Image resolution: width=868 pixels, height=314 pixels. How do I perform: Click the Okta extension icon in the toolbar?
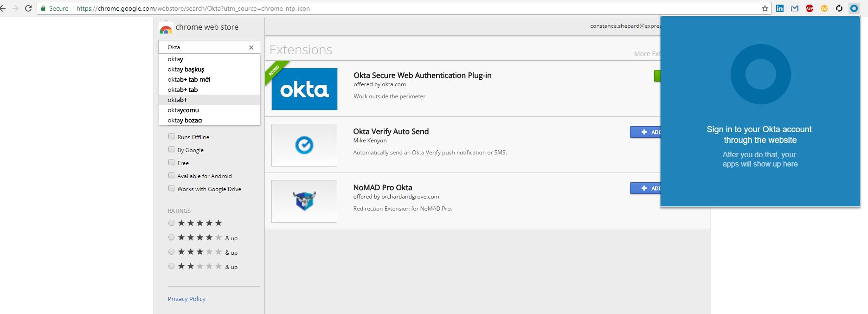click(854, 8)
